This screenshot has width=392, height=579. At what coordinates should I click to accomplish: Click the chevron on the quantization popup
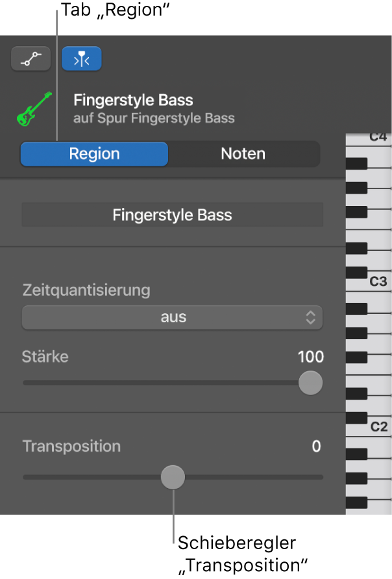point(310,318)
